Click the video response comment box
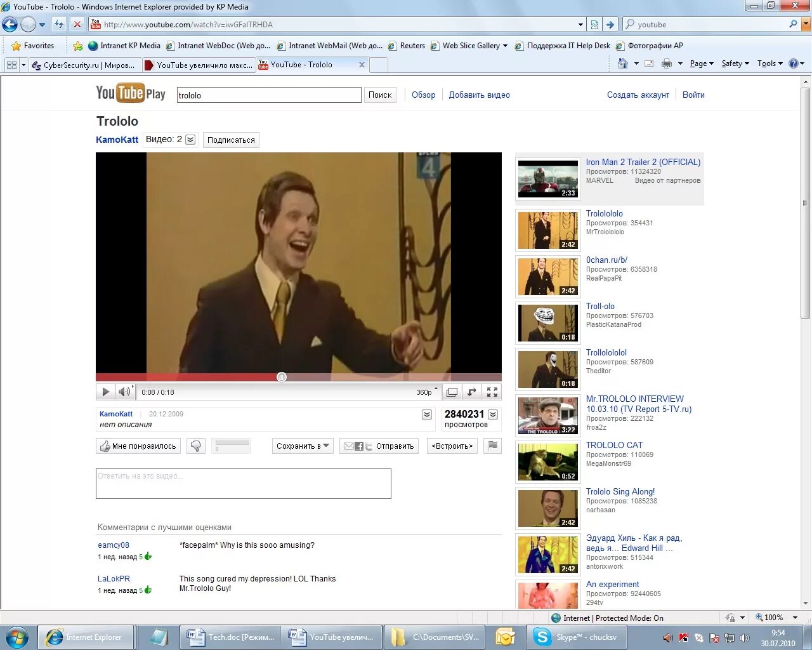The height and width of the screenshot is (650, 812). pos(244,484)
